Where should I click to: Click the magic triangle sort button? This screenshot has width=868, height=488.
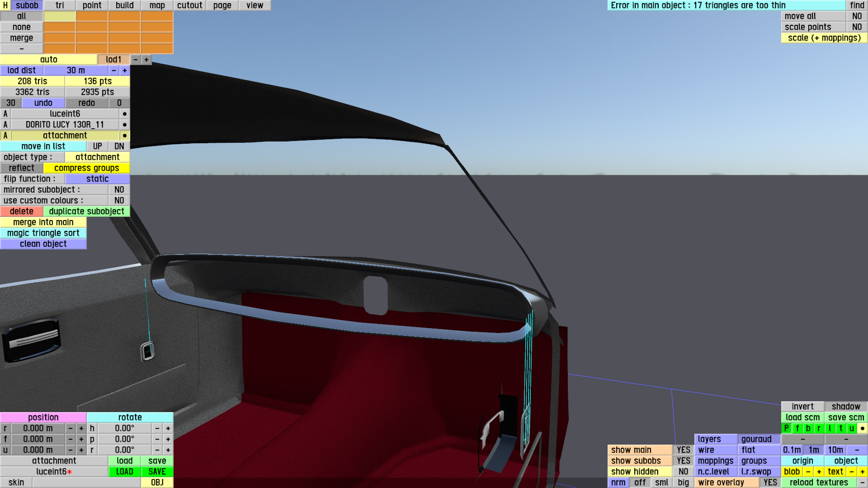(43, 233)
